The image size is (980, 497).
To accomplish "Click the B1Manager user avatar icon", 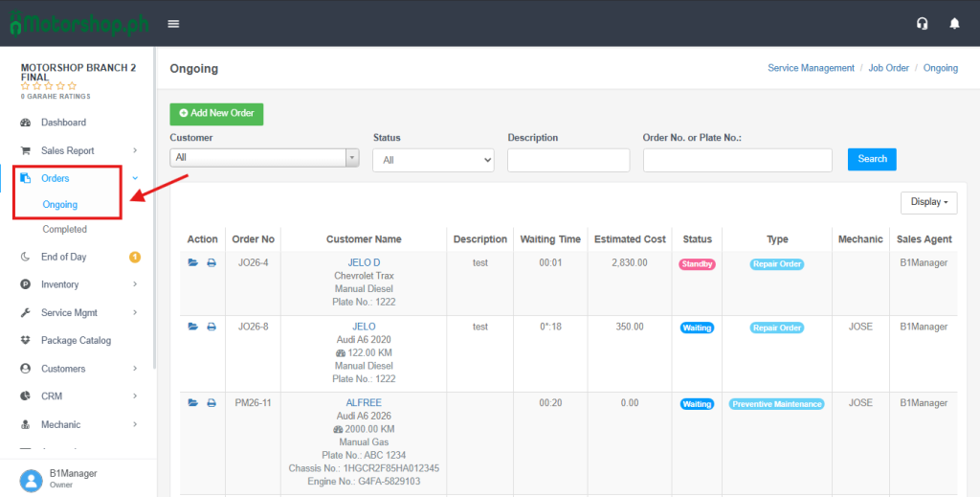I will (32, 480).
